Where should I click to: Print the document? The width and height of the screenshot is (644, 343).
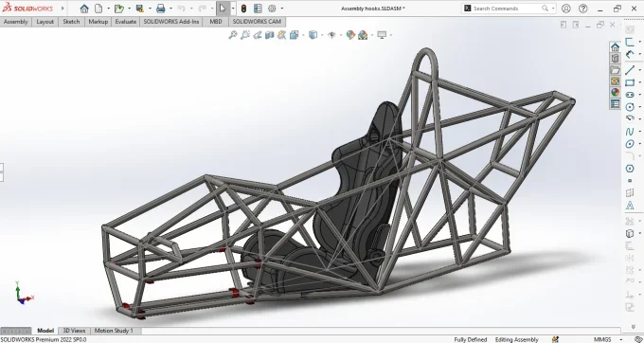point(161,9)
